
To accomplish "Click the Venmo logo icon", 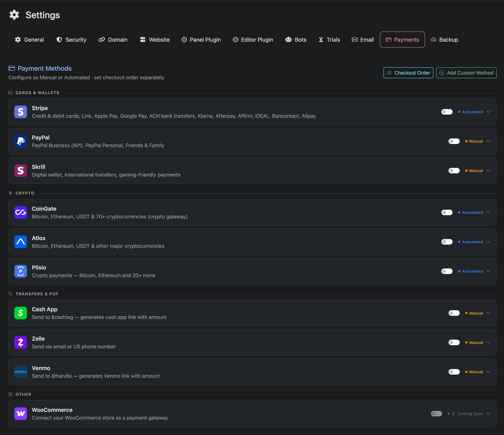I will coord(21,372).
